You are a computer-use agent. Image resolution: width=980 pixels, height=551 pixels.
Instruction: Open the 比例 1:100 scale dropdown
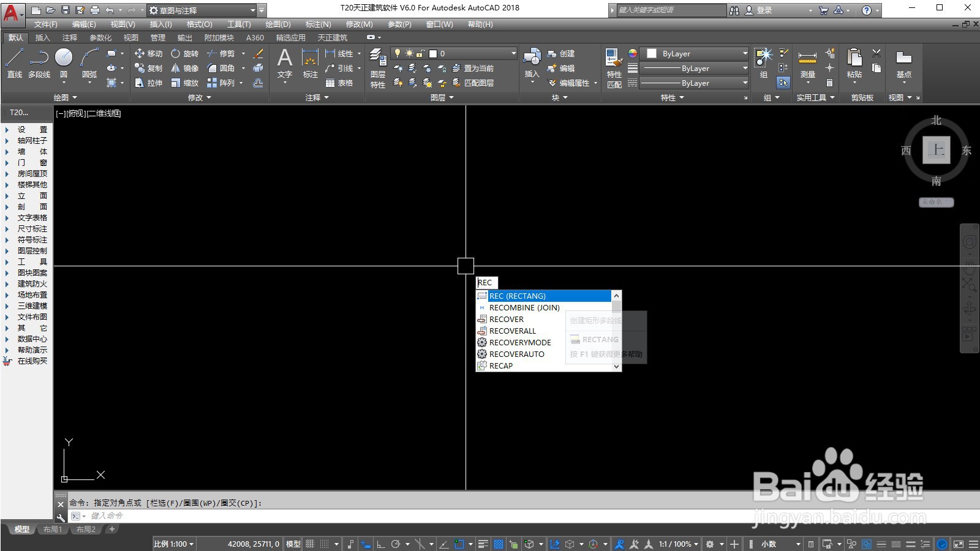(173, 544)
